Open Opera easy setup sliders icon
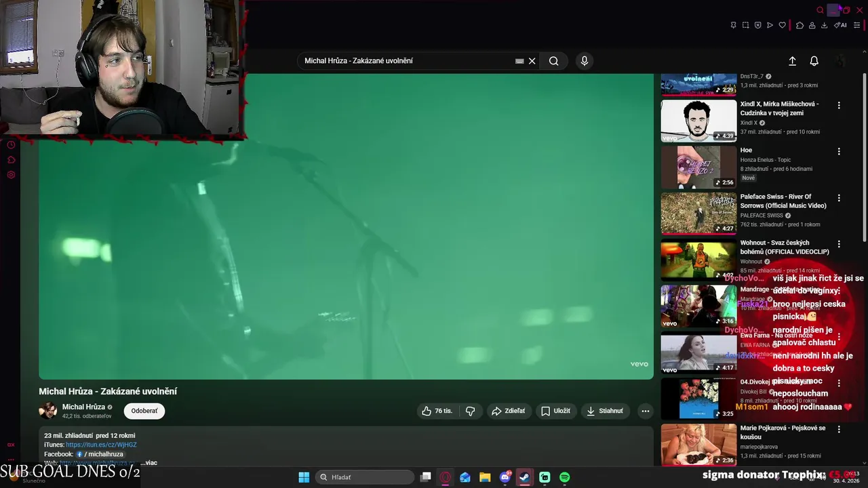Screen dimensions: 868x488 coord(856,25)
